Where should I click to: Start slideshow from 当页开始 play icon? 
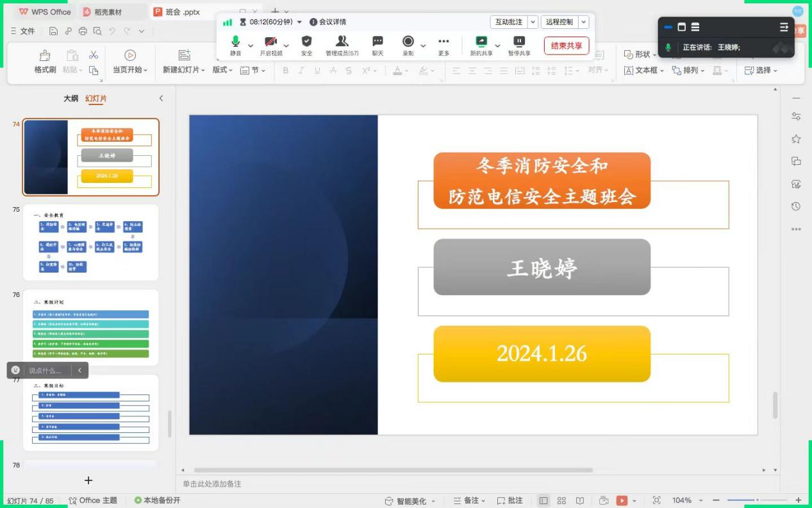tap(130, 56)
